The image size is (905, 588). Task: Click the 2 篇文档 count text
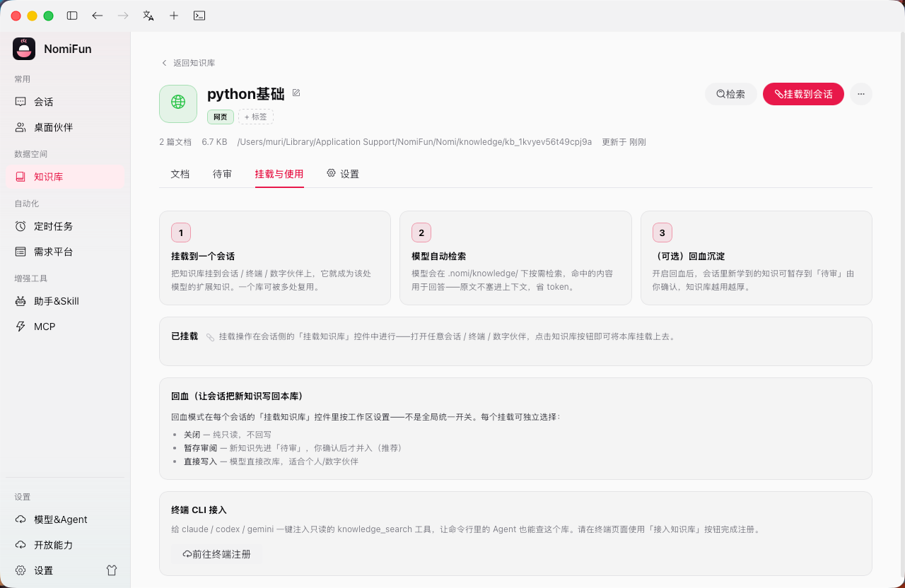[x=175, y=142]
